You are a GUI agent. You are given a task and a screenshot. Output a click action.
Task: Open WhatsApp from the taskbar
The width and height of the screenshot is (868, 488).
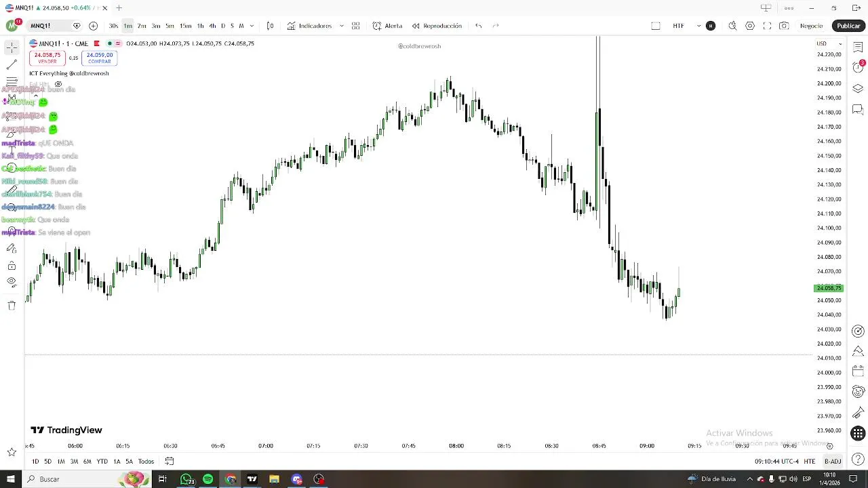tap(186, 479)
